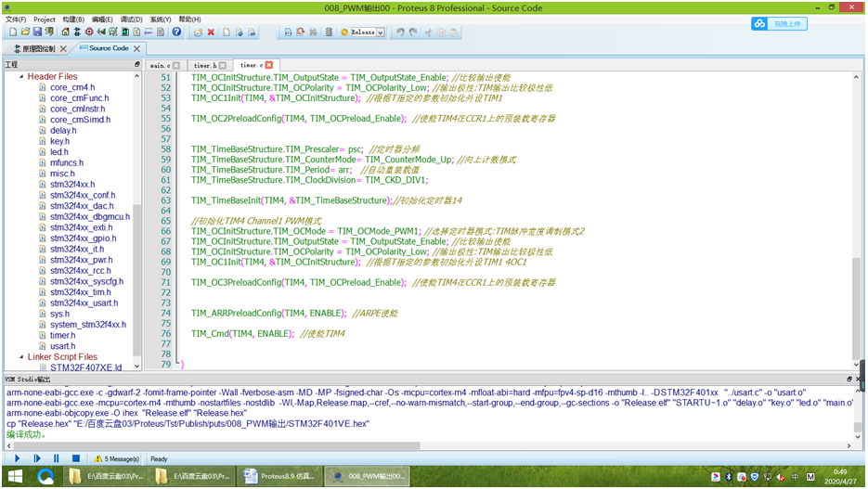Open the Project Notes icon

[x=161, y=32]
